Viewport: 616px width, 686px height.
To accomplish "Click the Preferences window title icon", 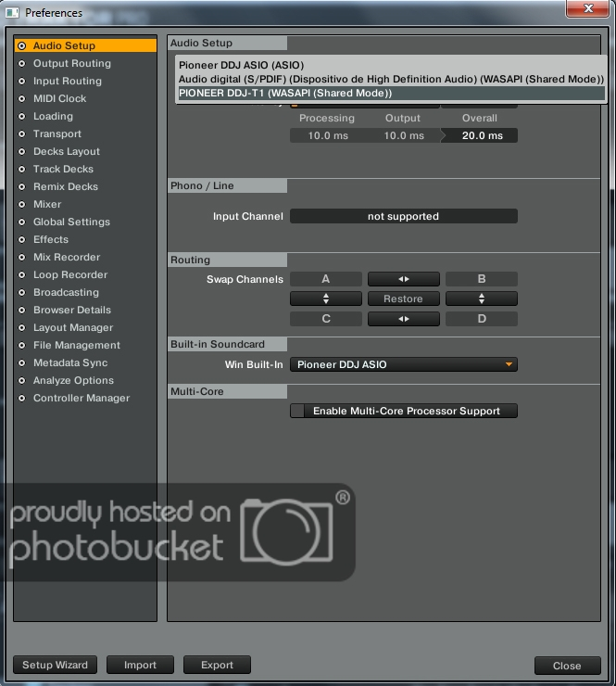I will 12,13.
